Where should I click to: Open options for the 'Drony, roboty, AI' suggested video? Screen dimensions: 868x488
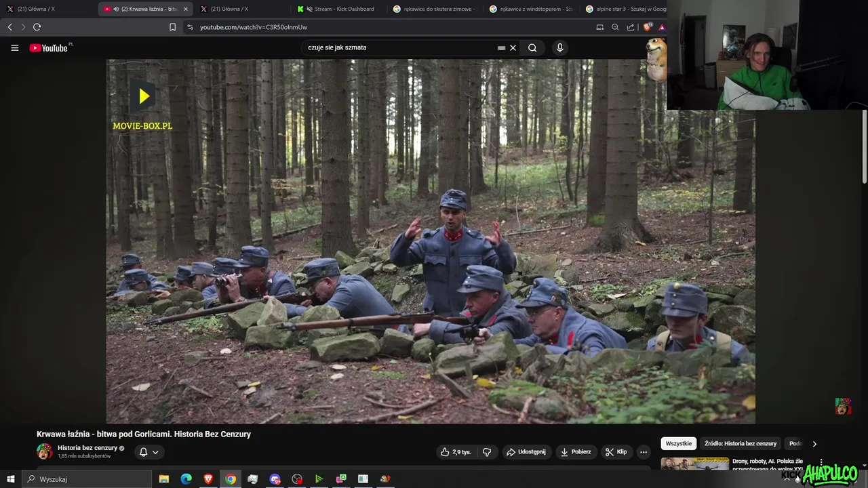pos(821,463)
